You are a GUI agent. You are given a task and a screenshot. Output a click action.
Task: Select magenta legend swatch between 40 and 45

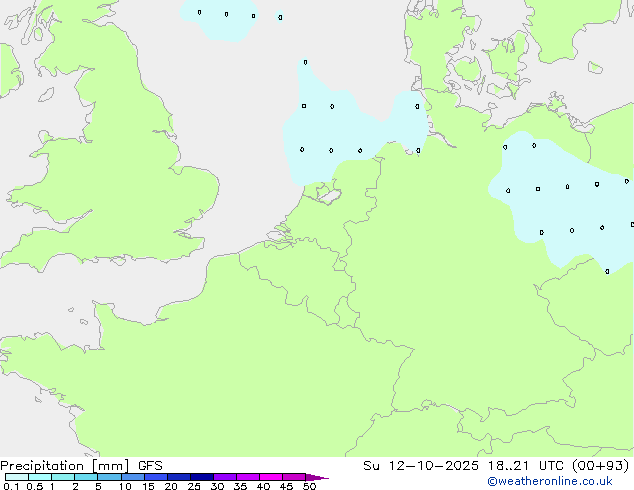point(271,477)
